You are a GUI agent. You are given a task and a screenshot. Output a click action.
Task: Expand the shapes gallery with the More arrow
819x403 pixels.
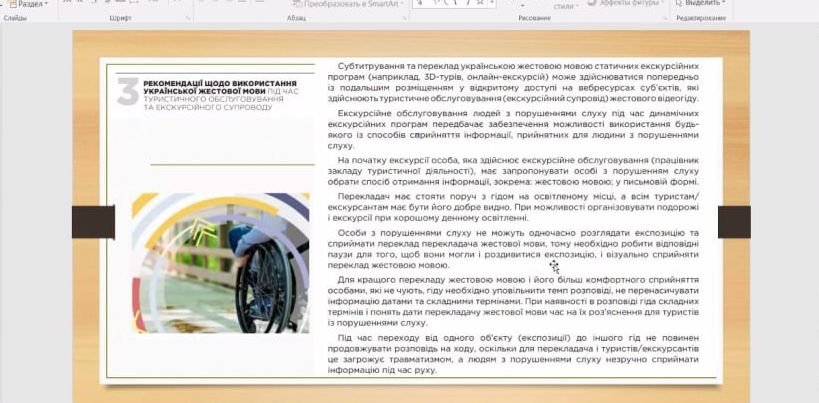pos(492,4)
